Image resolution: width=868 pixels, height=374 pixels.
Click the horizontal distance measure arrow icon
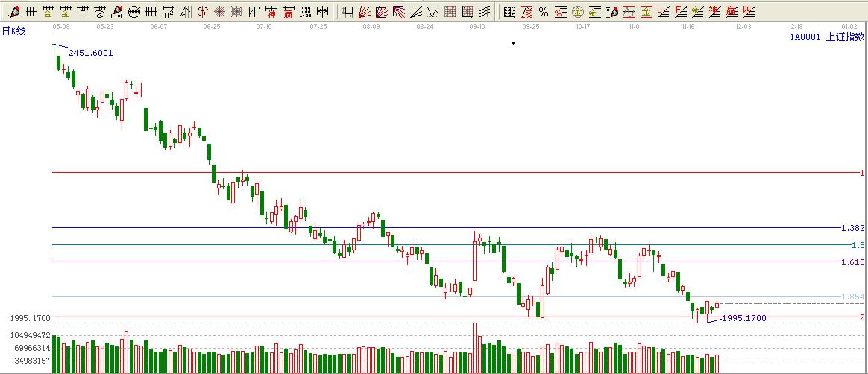[x=322, y=12]
